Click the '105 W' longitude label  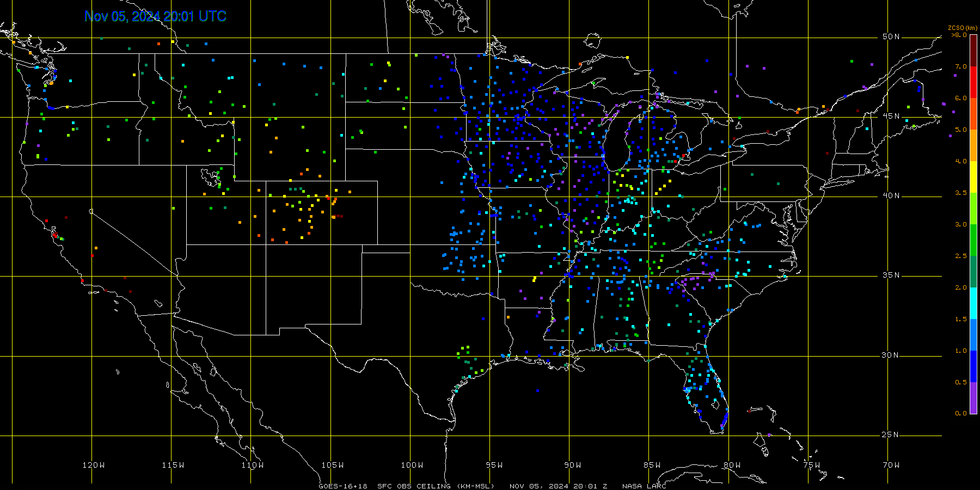pos(333,465)
